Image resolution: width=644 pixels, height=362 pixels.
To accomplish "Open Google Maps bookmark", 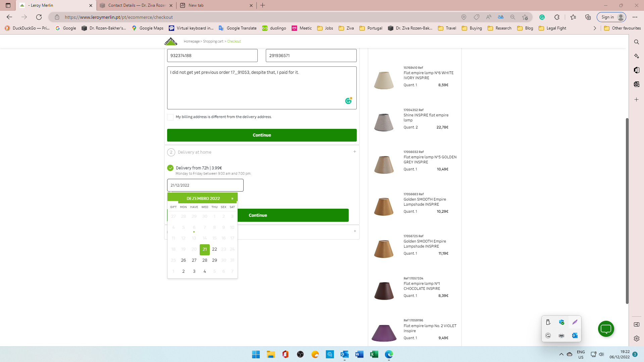I will pyautogui.click(x=148, y=28).
